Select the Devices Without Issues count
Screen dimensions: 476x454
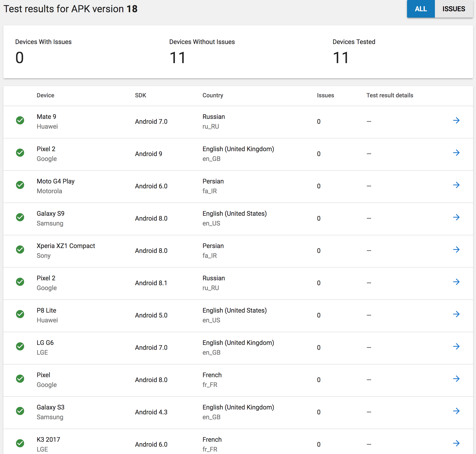coord(178,58)
